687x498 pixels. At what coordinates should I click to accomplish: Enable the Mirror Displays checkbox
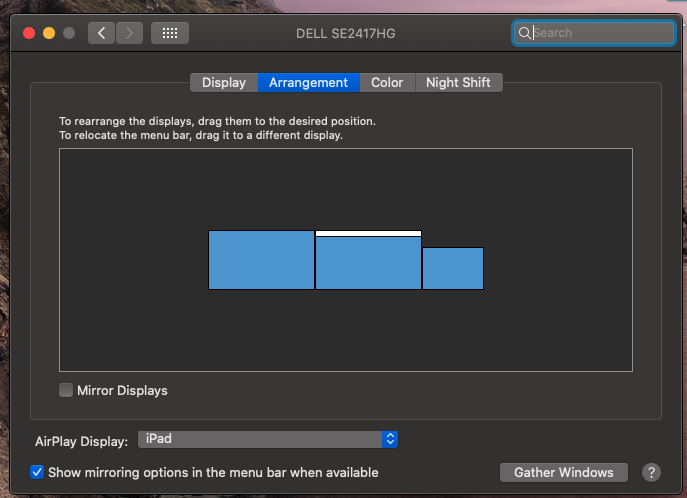coord(67,390)
